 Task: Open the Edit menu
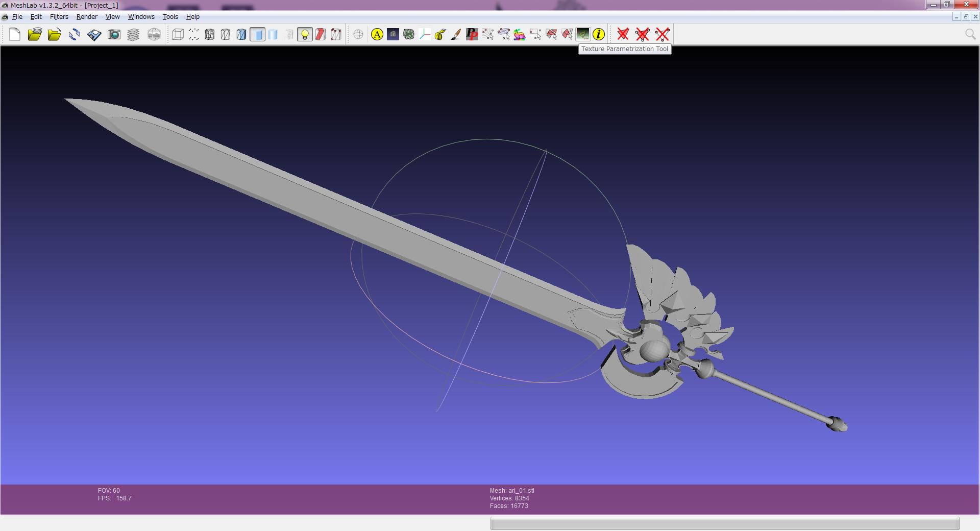click(36, 17)
